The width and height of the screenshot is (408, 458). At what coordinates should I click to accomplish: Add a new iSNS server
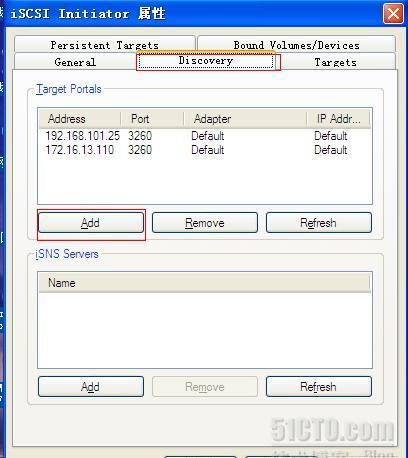(x=91, y=387)
